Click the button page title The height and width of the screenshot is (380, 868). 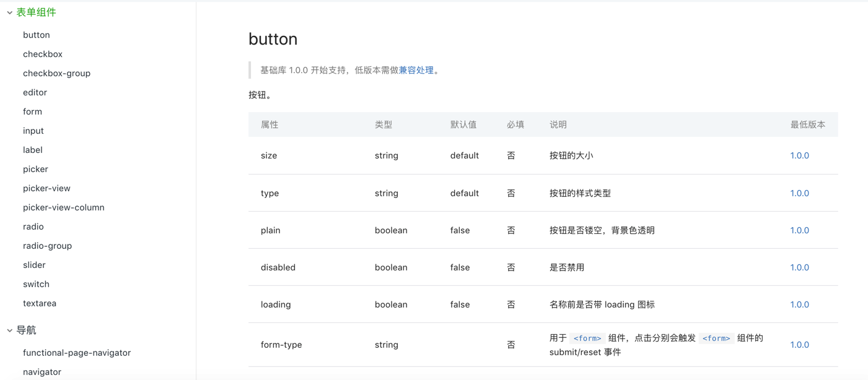(x=273, y=38)
